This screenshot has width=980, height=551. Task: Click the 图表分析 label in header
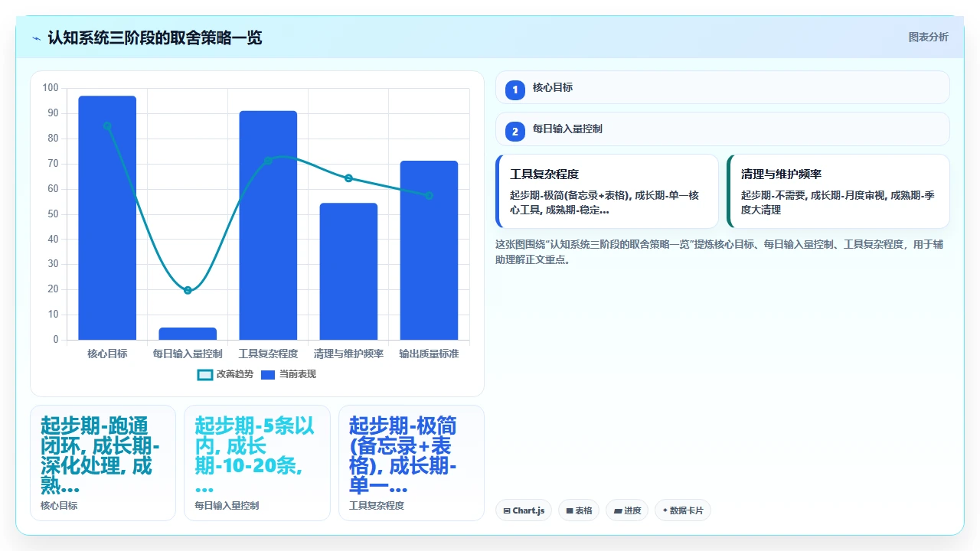point(928,37)
